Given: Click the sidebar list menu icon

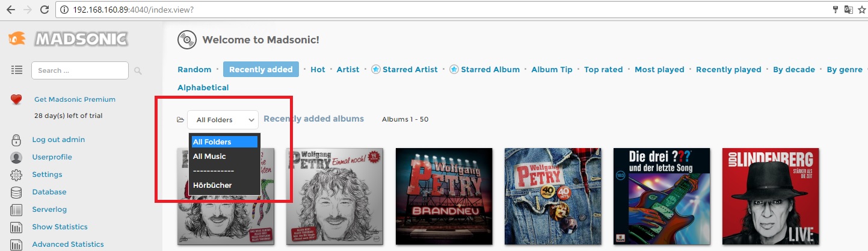Looking at the screenshot, I should click(17, 70).
